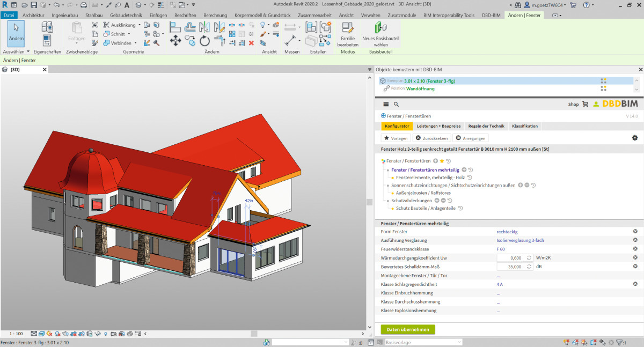Switch to Leistungen + Baupreise tab

[x=439, y=126]
